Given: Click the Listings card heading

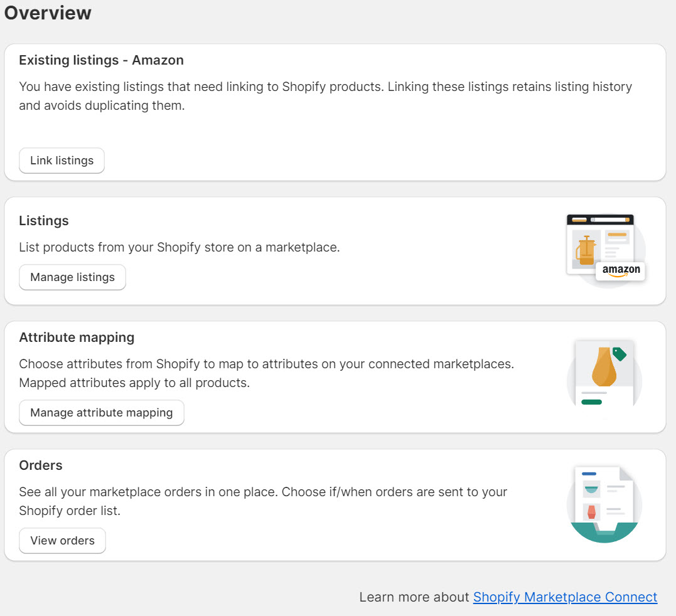Looking at the screenshot, I should (x=44, y=221).
